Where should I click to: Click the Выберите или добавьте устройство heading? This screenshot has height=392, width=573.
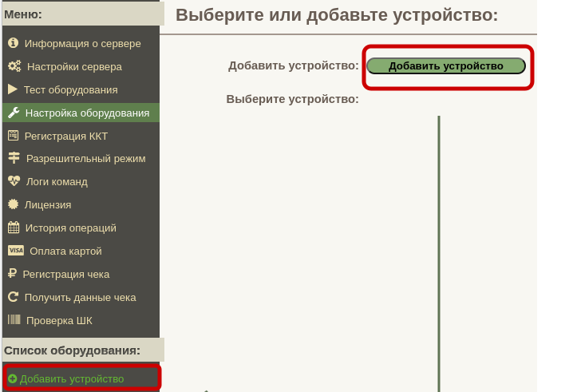coord(337,15)
